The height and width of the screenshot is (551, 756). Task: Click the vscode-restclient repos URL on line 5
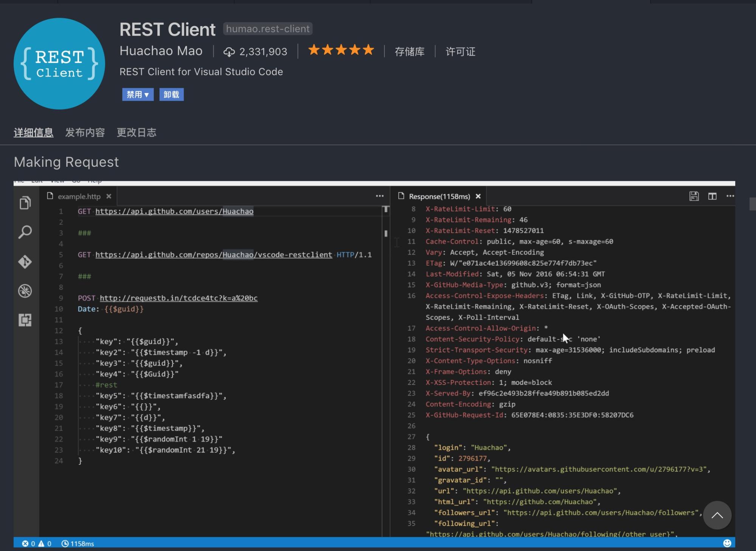tap(214, 255)
